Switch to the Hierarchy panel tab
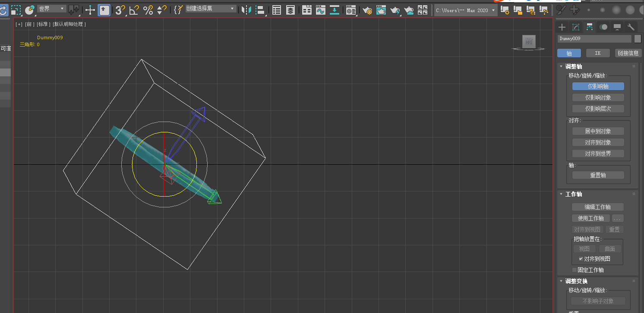Viewport: 644px width, 313px height. pos(590,27)
